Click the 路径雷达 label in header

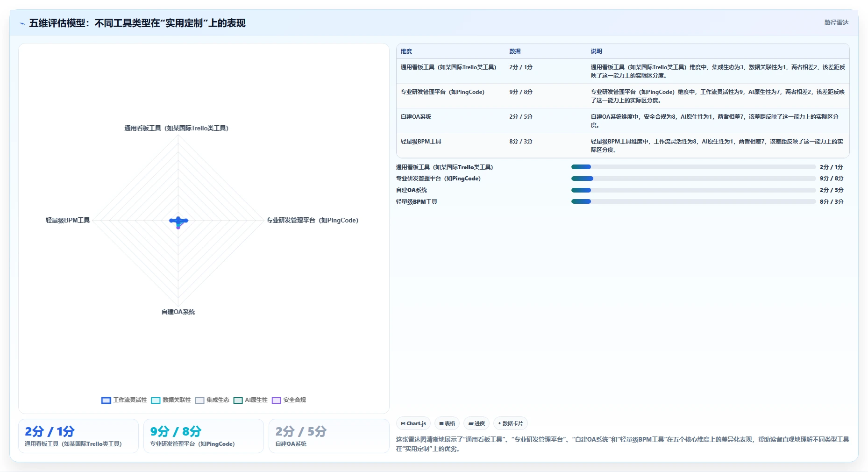(x=836, y=22)
